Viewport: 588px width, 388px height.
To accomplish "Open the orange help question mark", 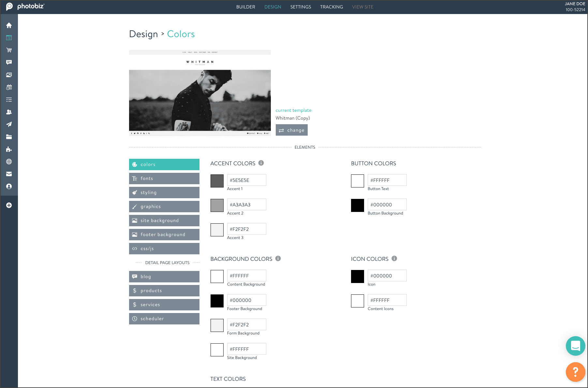I will click(x=575, y=372).
